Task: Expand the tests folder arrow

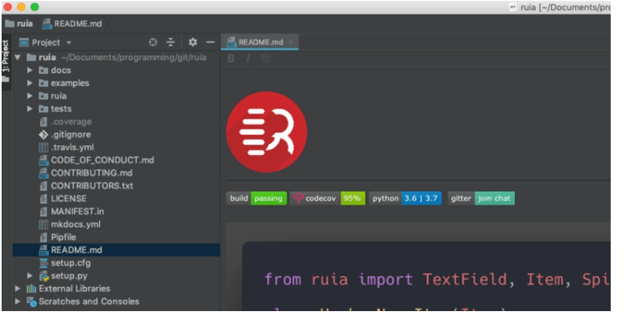Action: 29,109
